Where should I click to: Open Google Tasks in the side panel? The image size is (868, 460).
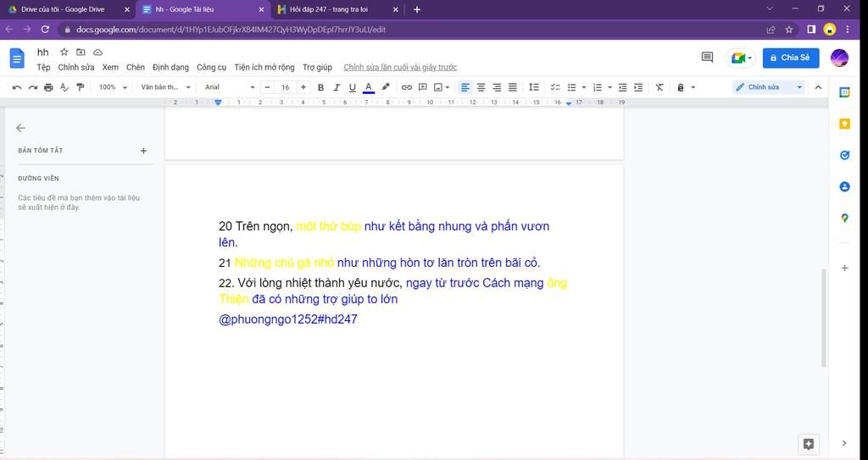click(x=844, y=156)
